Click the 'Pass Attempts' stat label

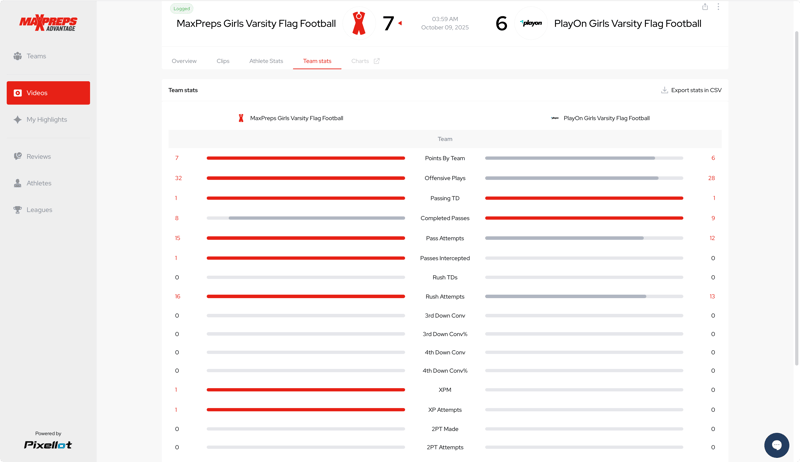click(x=445, y=238)
